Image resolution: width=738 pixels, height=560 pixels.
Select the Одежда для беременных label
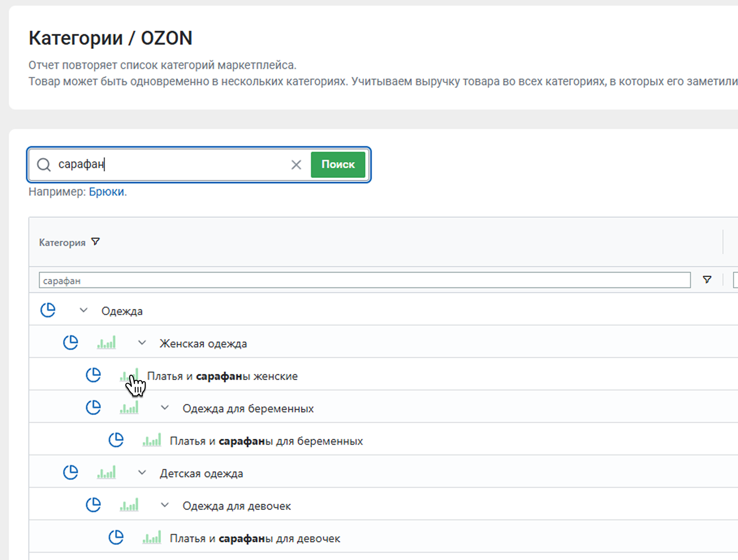[x=248, y=409]
